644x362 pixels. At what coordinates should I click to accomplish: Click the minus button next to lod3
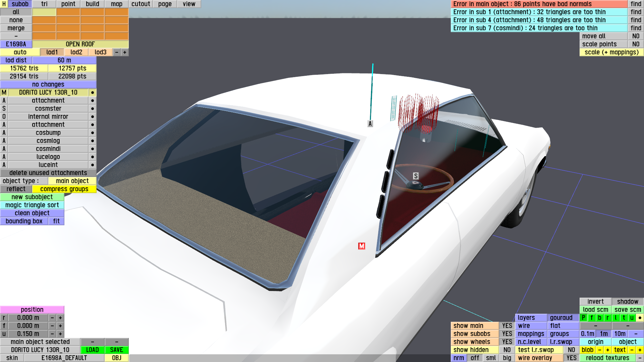[x=117, y=52]
